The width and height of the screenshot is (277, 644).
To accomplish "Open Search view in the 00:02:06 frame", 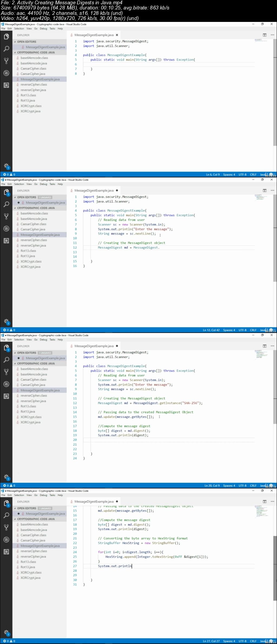I will point(6,49).
